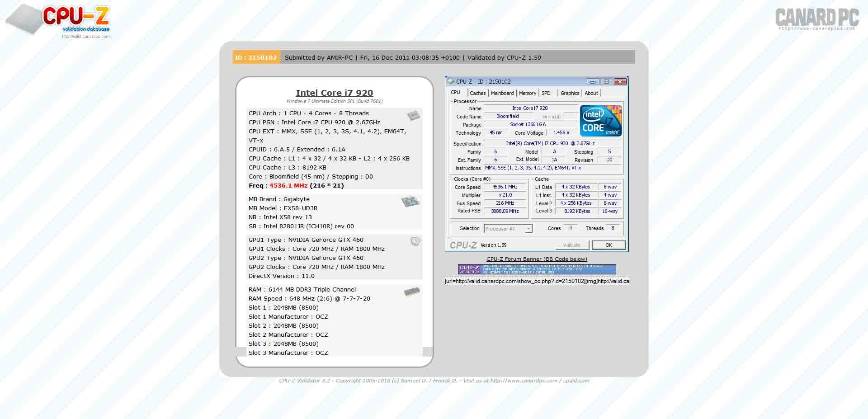Viewport: 868px width, 419px height.
Task: Minimize the CPU-Z window
Action: 593,82
